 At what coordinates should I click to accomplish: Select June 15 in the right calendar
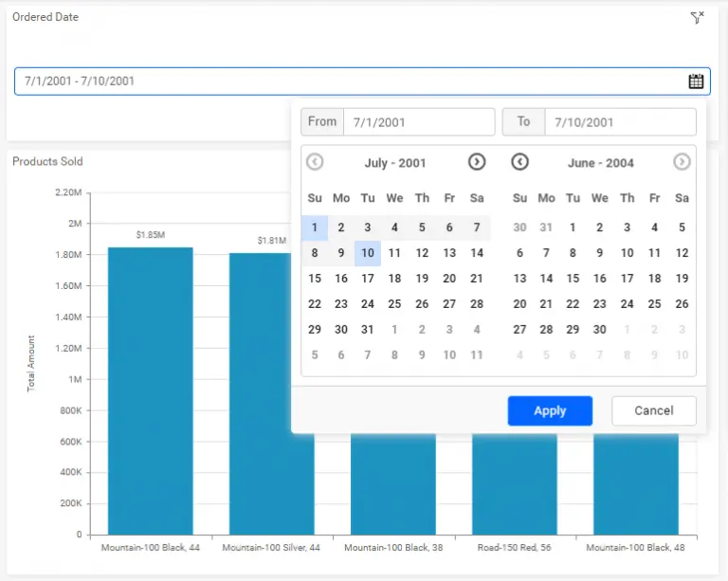[x=573, y=279]
